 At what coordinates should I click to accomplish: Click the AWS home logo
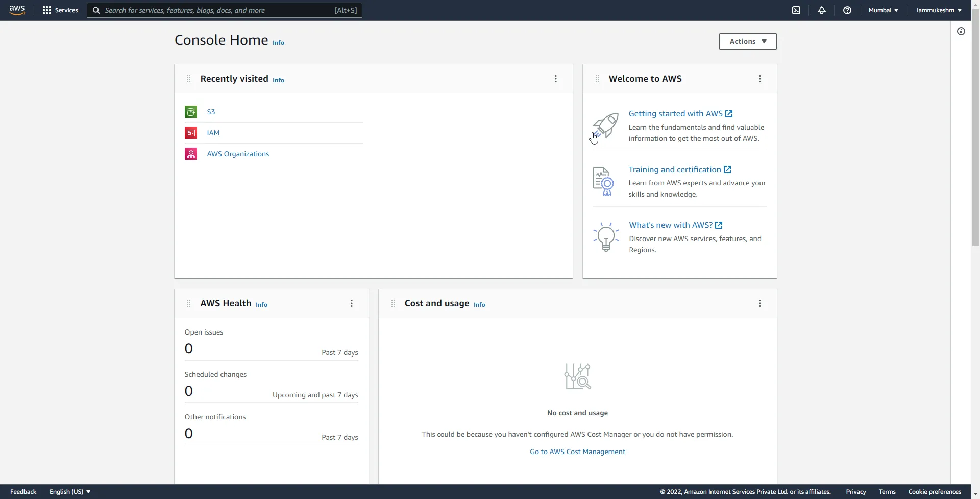click(16, 10)
